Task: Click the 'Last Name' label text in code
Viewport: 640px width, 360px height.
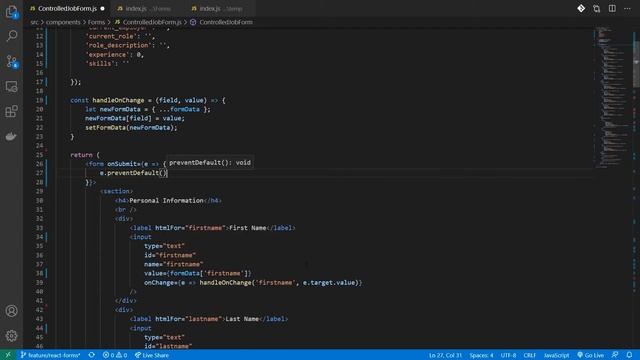Action: click(242, 319)
